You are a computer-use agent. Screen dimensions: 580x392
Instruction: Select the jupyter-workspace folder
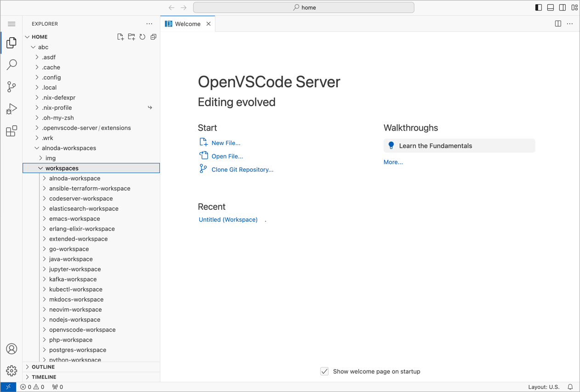91,269
